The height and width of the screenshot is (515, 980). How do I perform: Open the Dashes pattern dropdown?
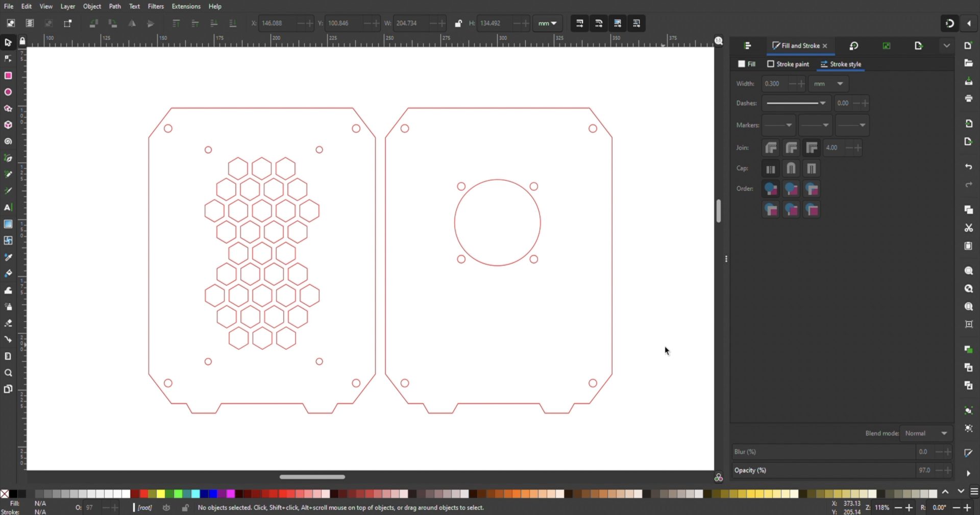pyautogui.click(x=796, y=103)
